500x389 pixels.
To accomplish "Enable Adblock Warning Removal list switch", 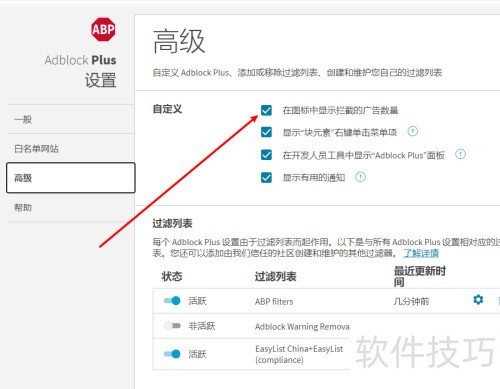I will [x=172, y=325].
